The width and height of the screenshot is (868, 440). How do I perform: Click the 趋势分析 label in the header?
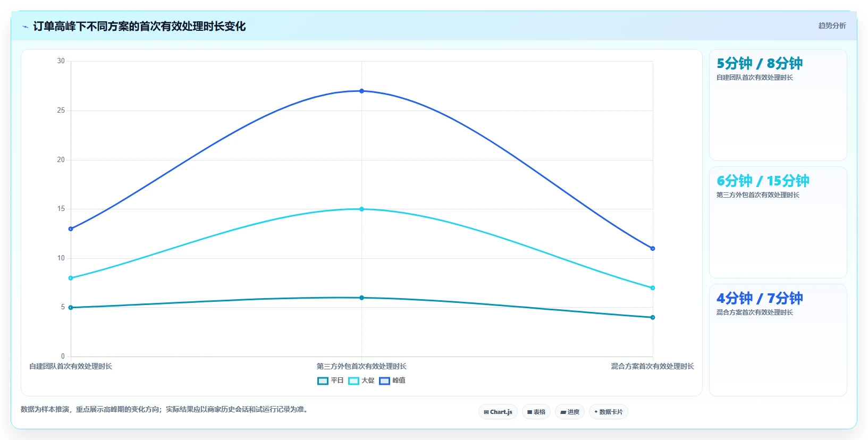832,26
